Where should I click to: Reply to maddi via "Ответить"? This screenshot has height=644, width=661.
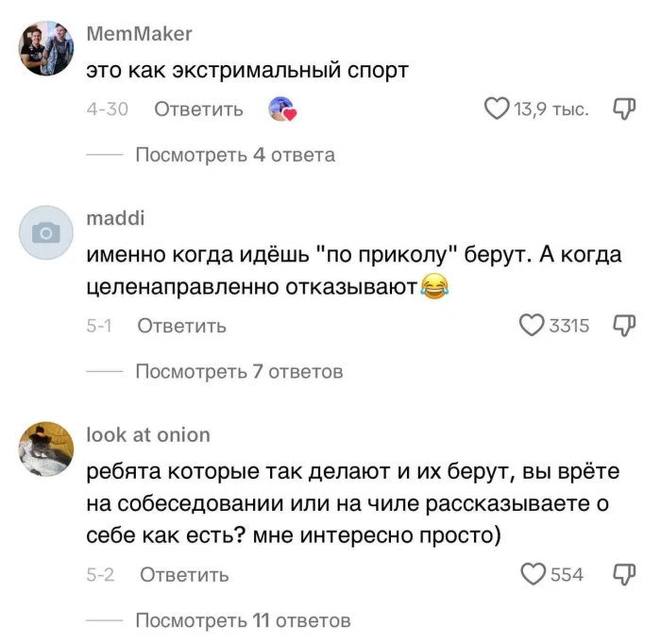(x=182, y=326)
